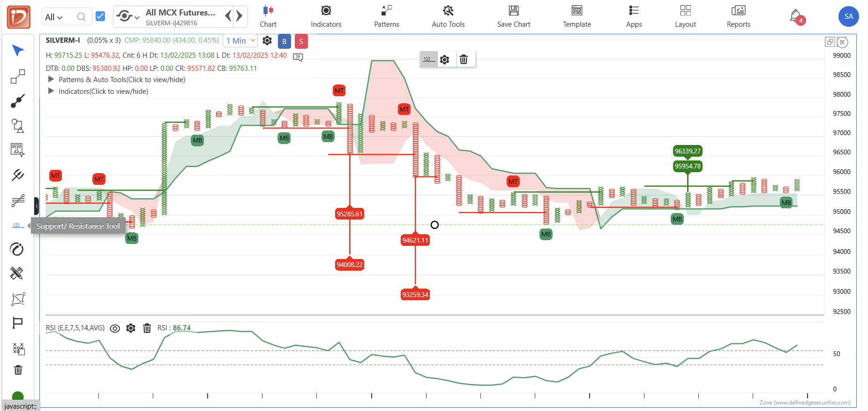Go to next symbol arrow
Screen dimensions: 868x411
click(239, 16)
